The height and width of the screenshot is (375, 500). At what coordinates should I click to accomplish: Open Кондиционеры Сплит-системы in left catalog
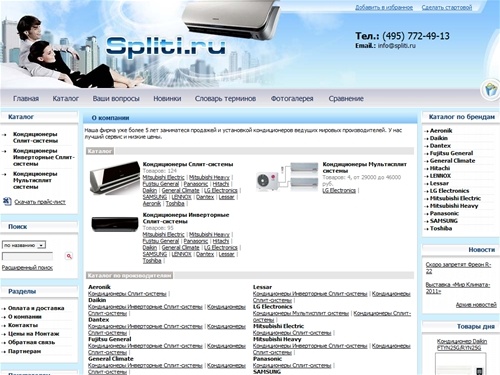click(x=35, y=137)
